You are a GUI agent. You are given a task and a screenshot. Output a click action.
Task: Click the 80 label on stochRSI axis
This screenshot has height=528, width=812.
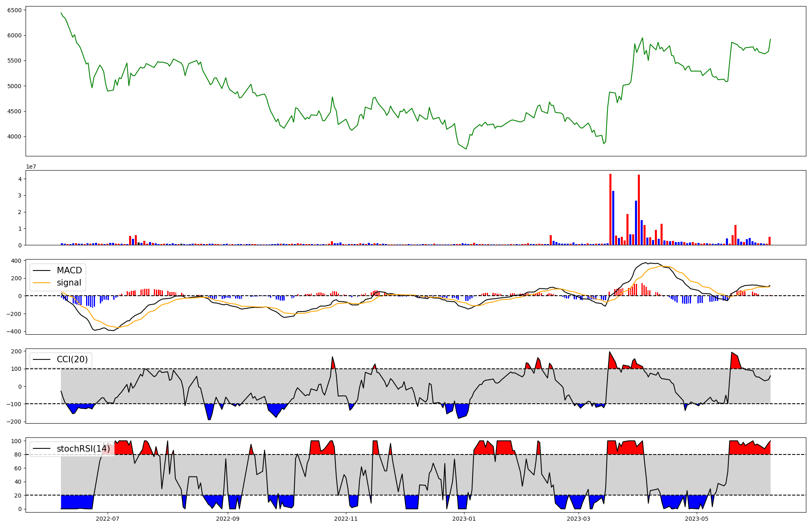tap(18, 454)
